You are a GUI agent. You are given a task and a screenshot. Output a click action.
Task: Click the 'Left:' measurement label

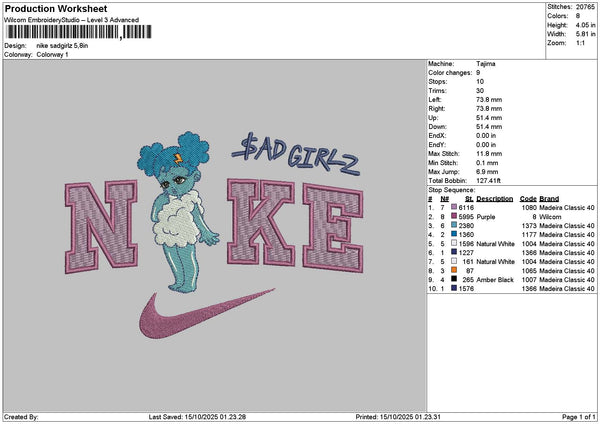tap(434, 99)
